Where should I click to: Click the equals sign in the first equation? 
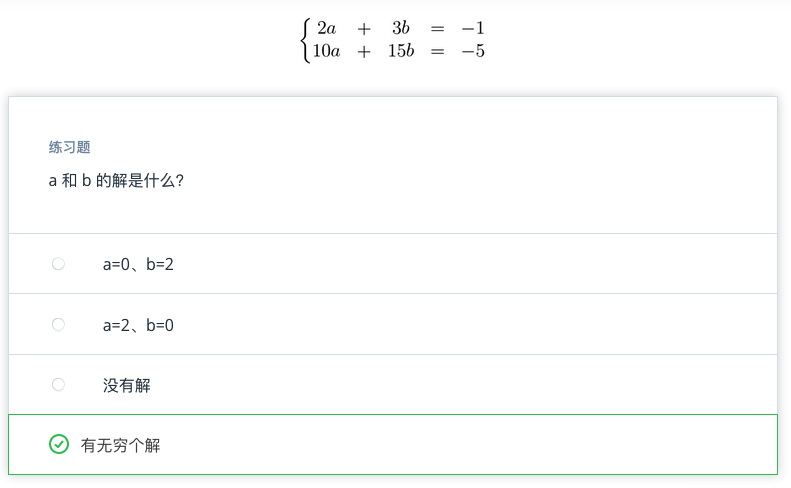pyautogui.click(x=437, y=28)
